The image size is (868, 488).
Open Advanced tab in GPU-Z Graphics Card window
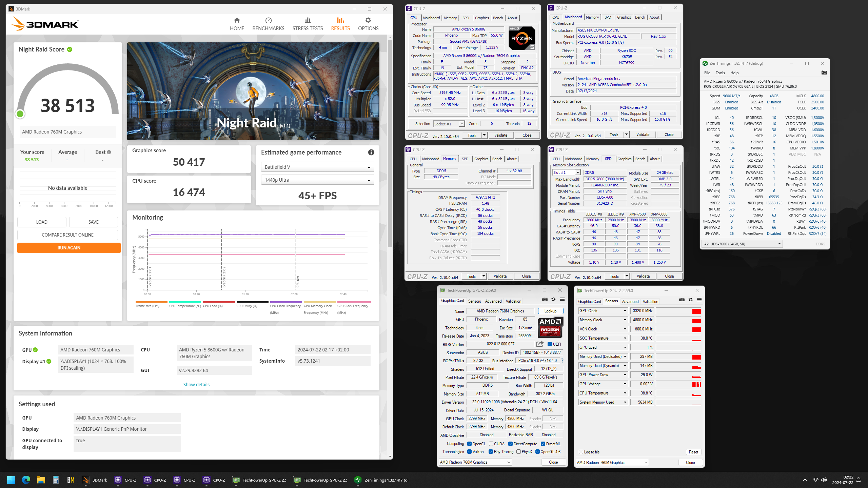[x=493, y=301]
